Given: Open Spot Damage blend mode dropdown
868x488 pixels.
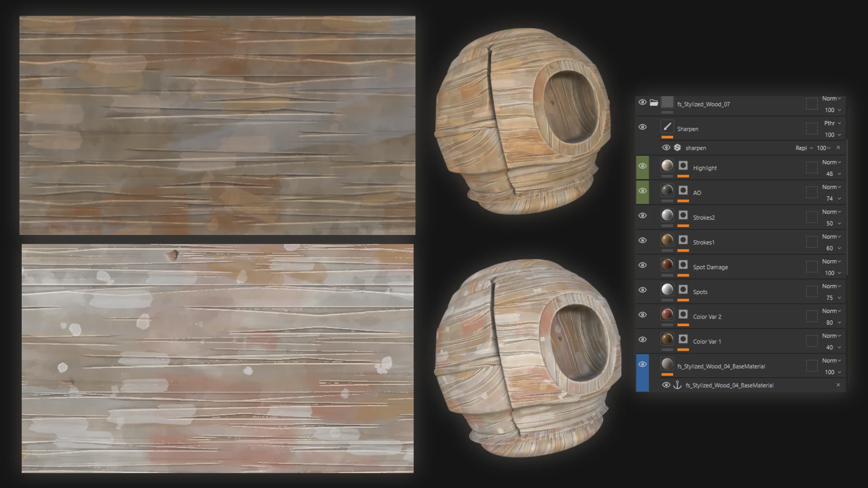Looking at the screenshot, I should coord(831,262).
